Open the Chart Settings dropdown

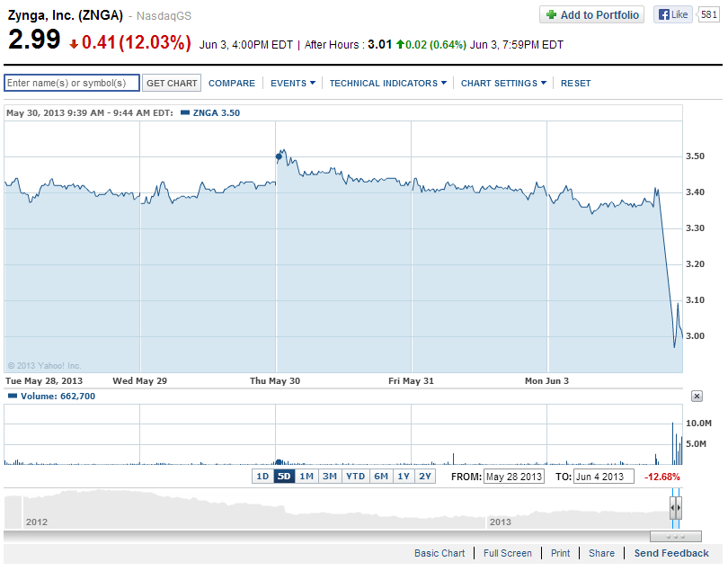tap(504, 84)
